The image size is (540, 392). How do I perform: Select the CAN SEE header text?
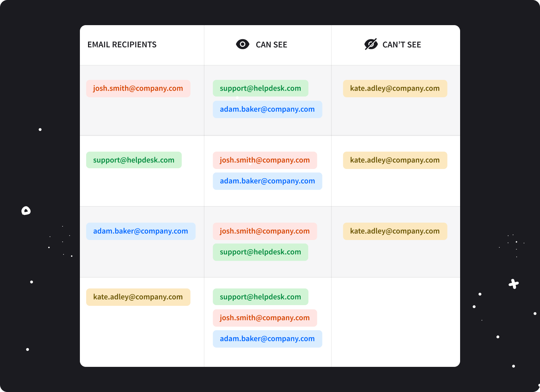(x=271, y=45)
